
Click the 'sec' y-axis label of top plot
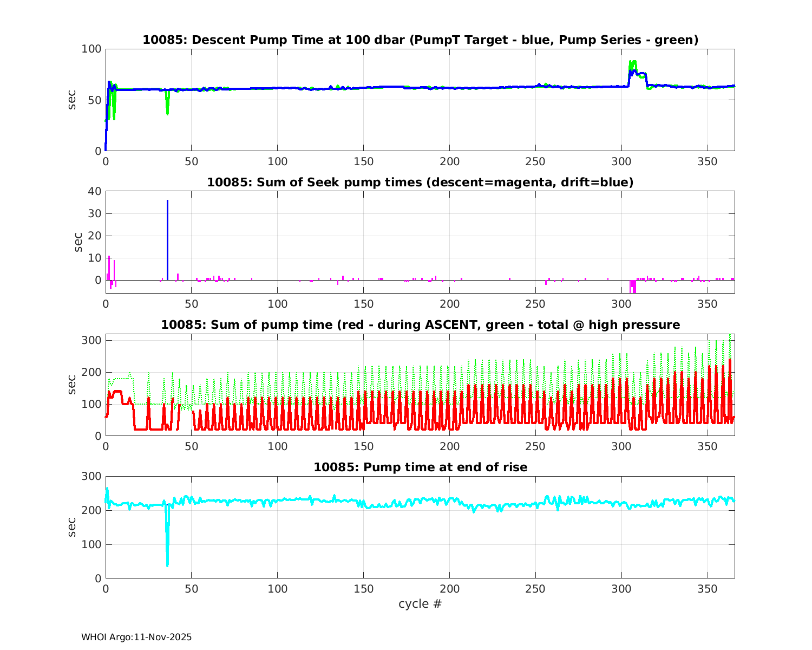(x=72, y=100)
